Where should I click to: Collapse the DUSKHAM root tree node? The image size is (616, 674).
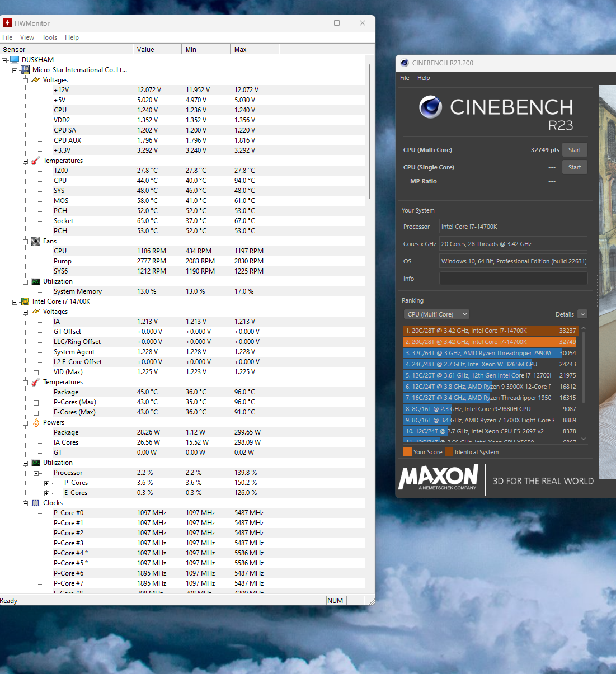click(4, 60)
